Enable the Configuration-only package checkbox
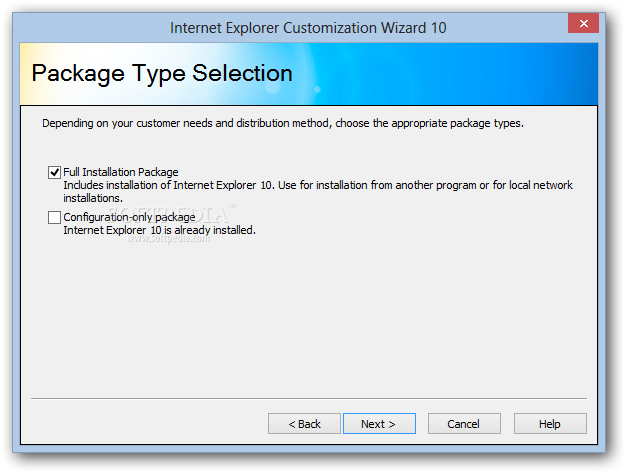 point(54,218)
